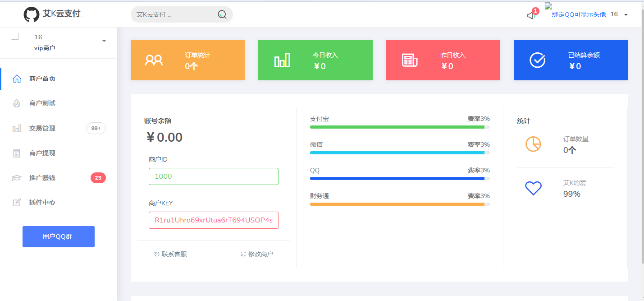Open 推广赚钱 promotion icon

pyautogui.click(x=17, y=177)
